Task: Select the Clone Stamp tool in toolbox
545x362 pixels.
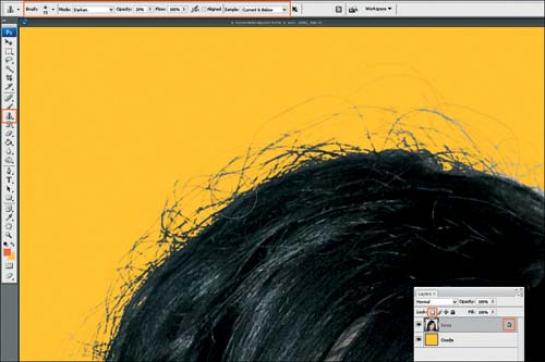Action: click(9, 116)
